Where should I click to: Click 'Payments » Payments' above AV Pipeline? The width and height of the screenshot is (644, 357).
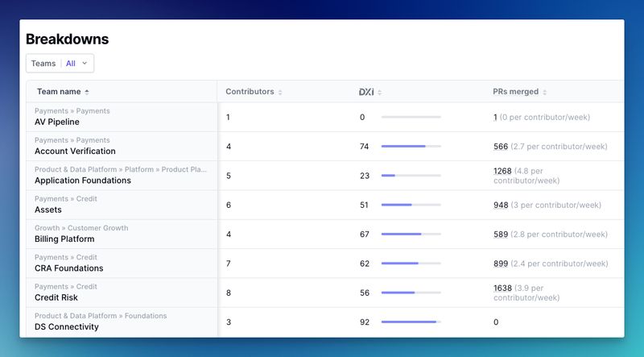72,111
